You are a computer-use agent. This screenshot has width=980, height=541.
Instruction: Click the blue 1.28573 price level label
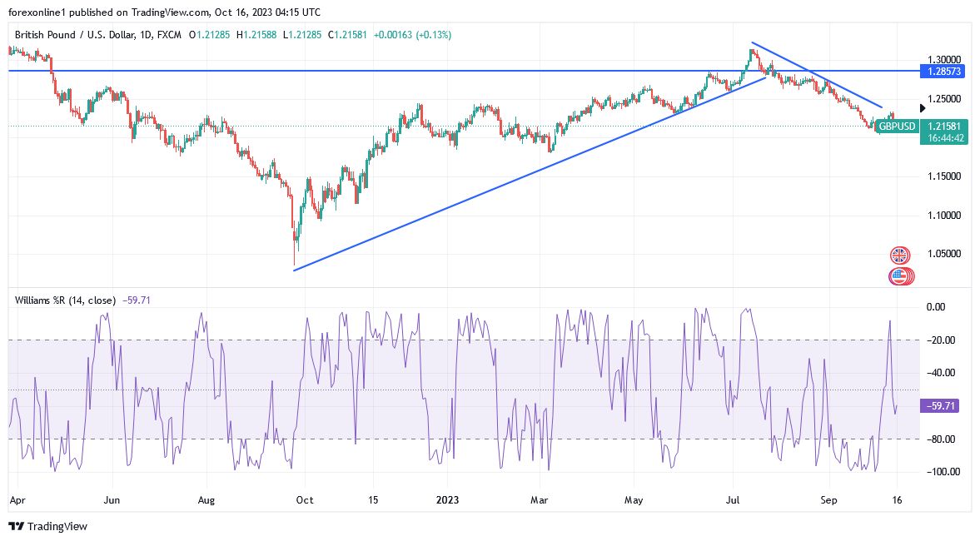(945, 72)
